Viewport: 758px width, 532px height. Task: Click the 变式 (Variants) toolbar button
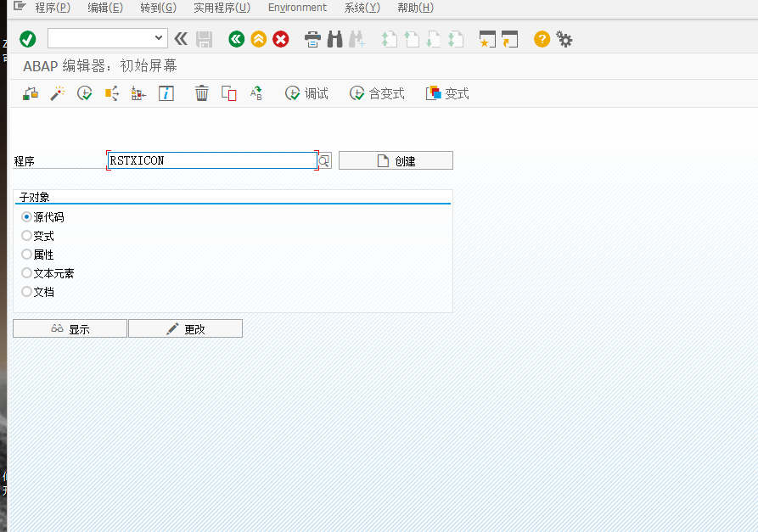click(447, 93)
